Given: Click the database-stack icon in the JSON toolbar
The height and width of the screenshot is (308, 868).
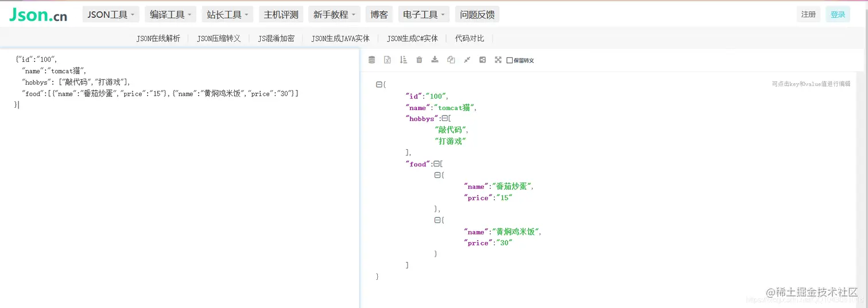Looking at the screenshot, I should (x=371, y=60).
